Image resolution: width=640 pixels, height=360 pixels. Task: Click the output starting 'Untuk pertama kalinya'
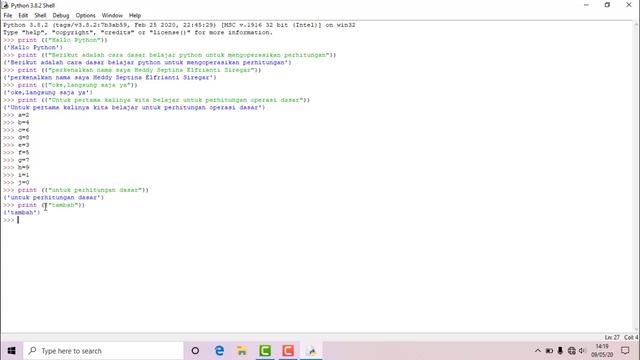click(x=134, y=108)
